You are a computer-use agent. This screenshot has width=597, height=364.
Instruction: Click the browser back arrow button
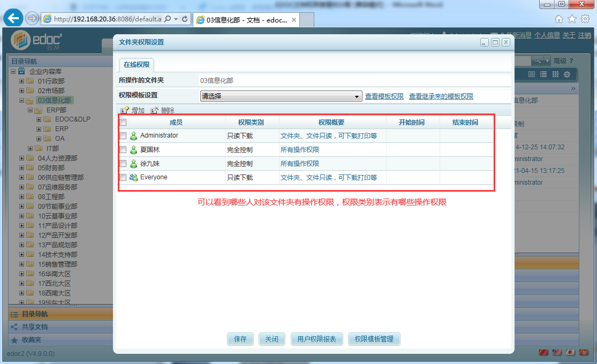tap(13, 18)
